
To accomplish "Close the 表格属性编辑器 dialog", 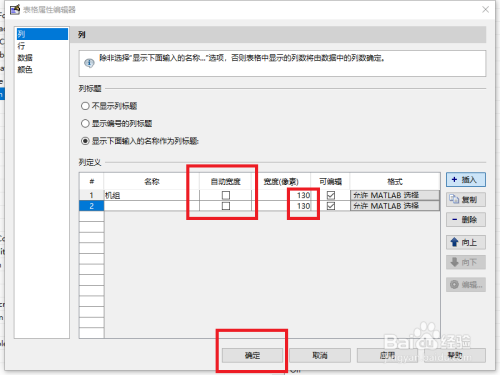I will 485,10.
